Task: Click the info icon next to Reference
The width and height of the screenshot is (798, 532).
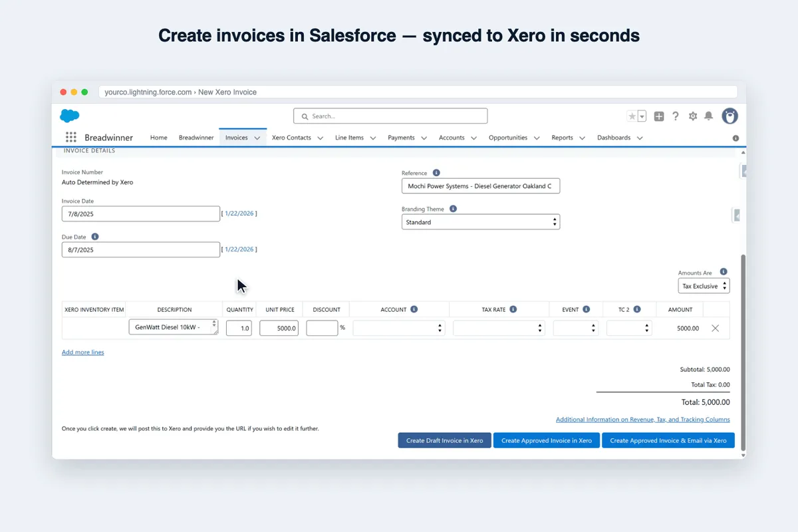Action: [436, 173]
